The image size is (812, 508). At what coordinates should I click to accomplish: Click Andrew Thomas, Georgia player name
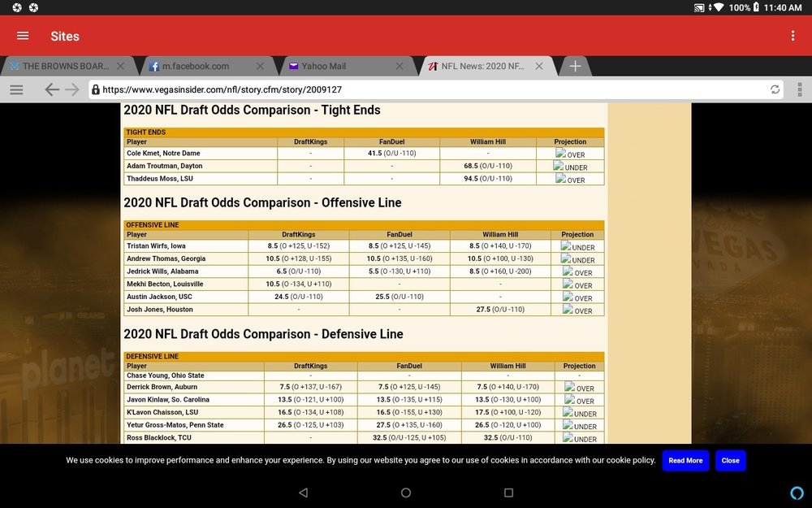click(x=166, y=258)
